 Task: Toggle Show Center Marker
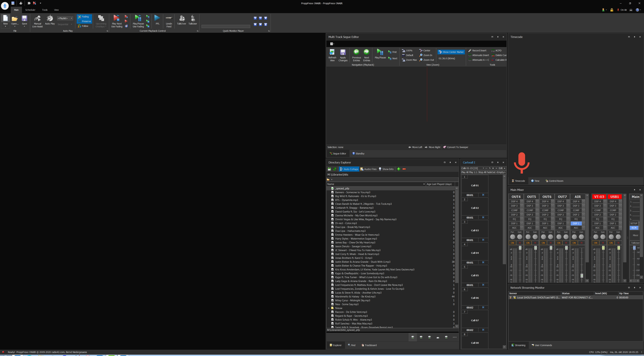pyautogui.click(x=451, y=52)
